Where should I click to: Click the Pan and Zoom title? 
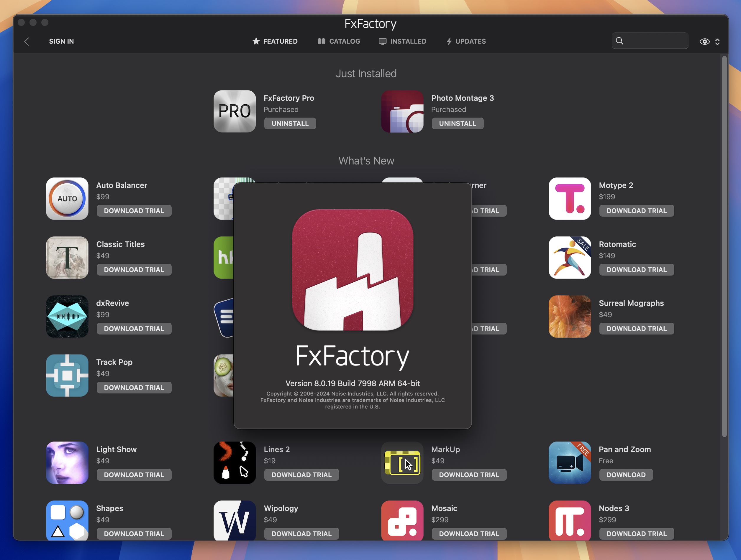tap(625, 449)
